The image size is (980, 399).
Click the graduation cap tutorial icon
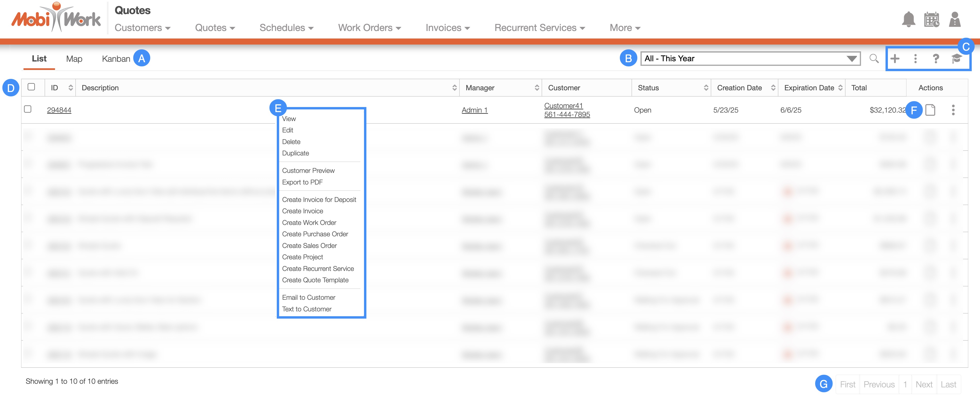pyautogui.click(x=956, y=59)
